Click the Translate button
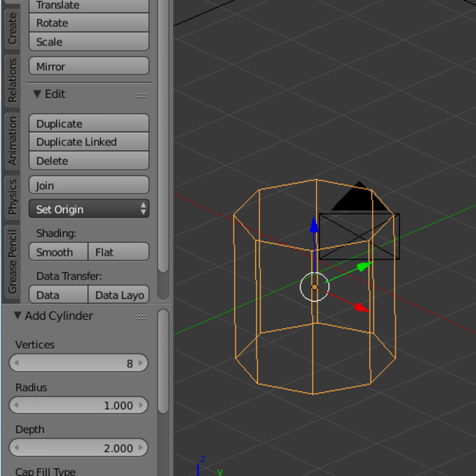 point(88,5)
